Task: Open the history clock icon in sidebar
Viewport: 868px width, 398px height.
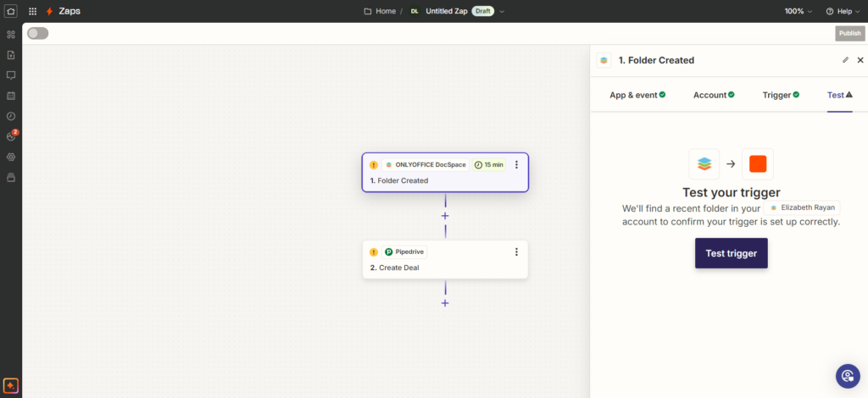Action: pyautogui.click(x=10, y=116)
